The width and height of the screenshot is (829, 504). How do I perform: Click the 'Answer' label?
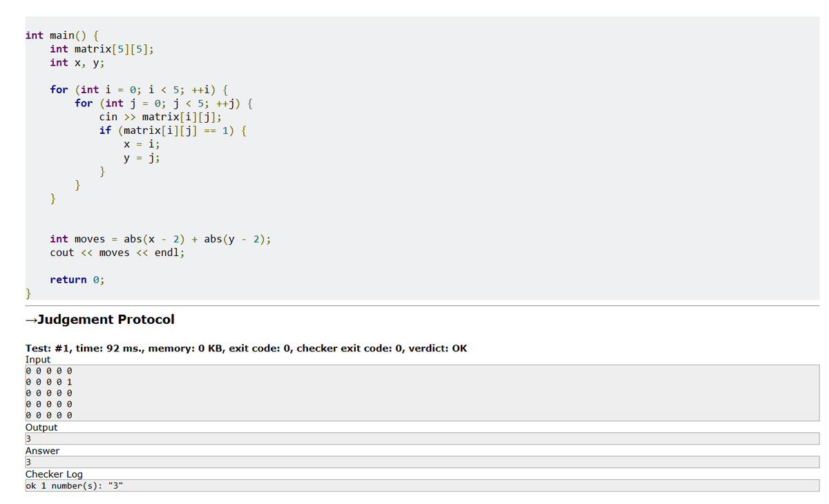(x=42, y=451)
